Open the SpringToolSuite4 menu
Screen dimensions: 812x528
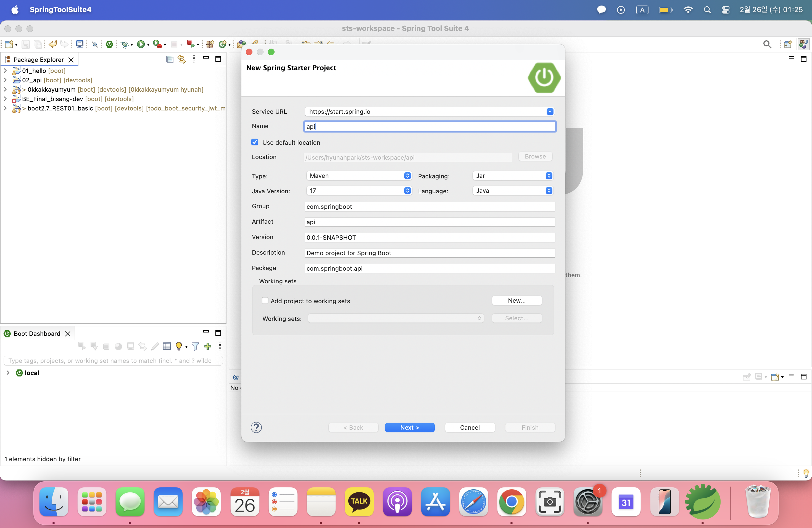click(x=60, y=10)
